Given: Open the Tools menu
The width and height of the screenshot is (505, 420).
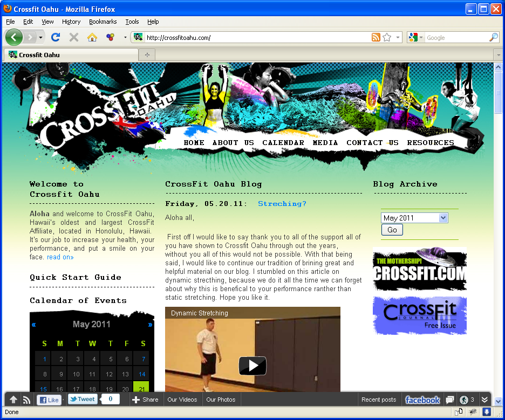Looking at the screenshot, I should coord(132,22).
